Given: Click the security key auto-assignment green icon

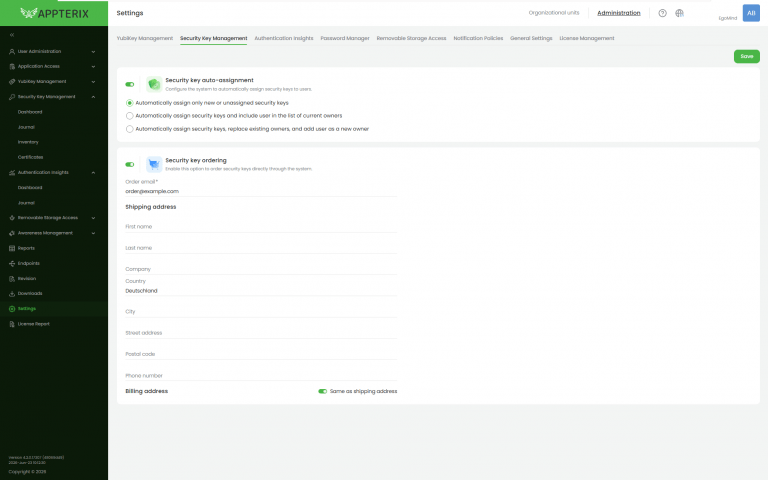Looking at the screenshot, I should [154, 84].
